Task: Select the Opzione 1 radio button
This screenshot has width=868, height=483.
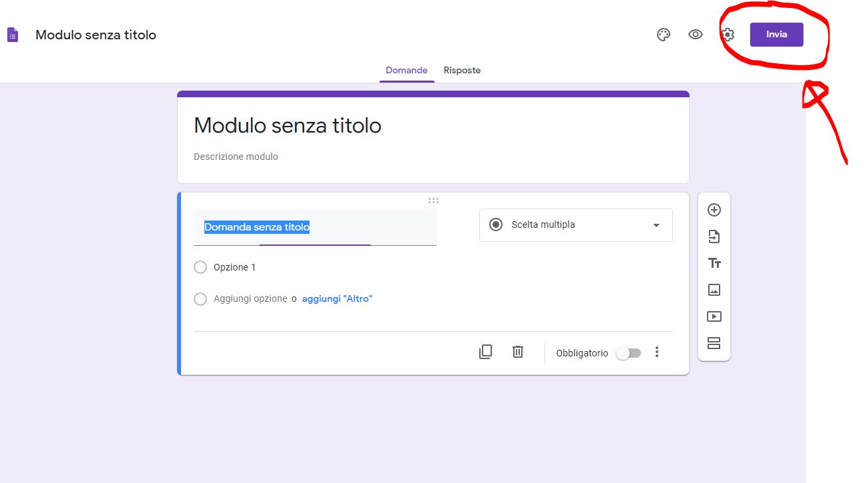Action: [200, 267]
